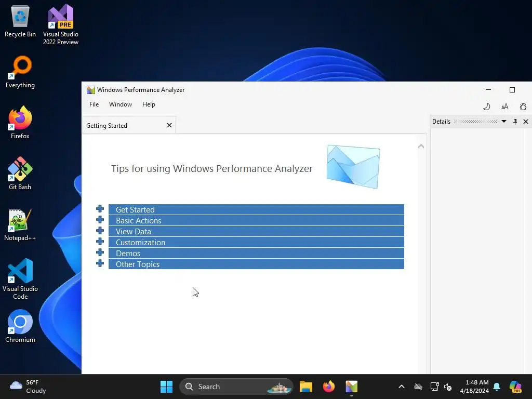Select the Everything desktop icon

(x=20, y=72)
